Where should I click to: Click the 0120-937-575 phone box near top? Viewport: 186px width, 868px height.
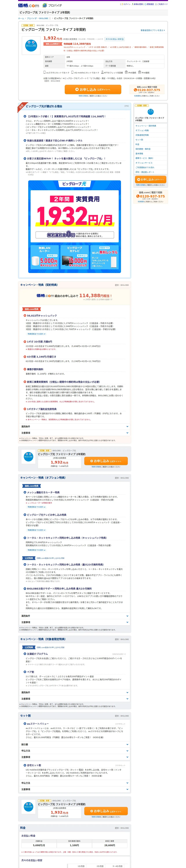point(147,89)
